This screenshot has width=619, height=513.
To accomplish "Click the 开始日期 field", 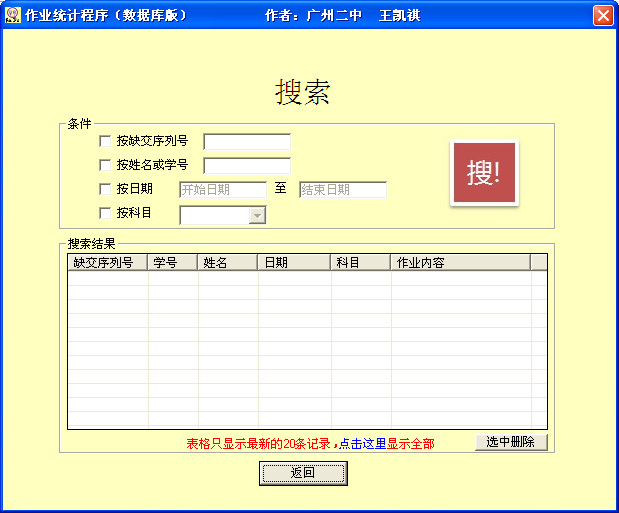I will tap(223, 190).
